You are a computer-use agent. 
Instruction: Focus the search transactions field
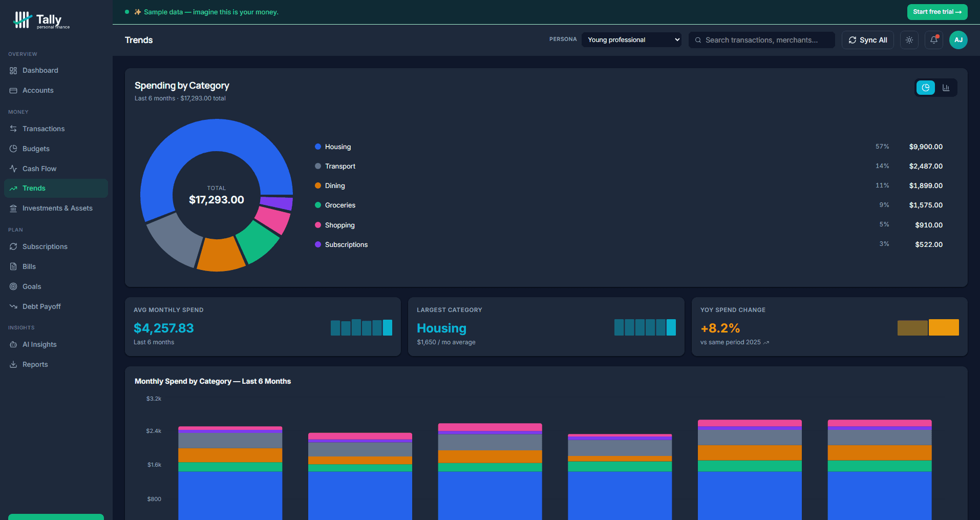click(x=762, y=40)
